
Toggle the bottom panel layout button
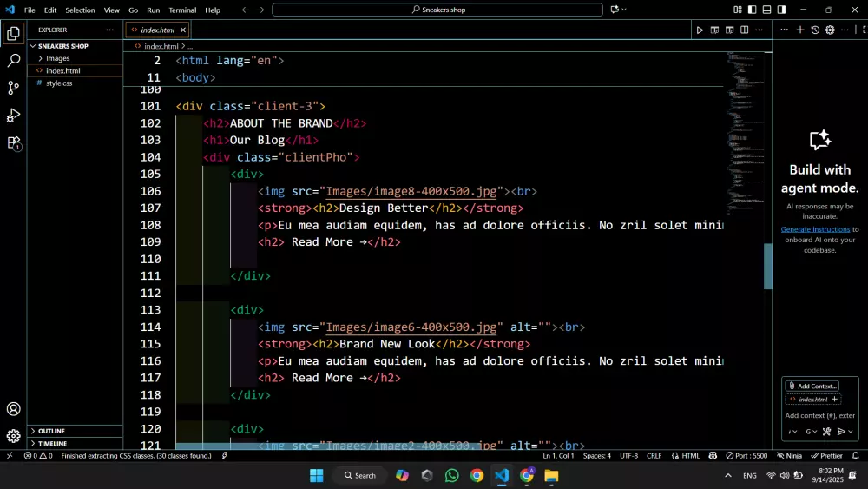[767, 10]
